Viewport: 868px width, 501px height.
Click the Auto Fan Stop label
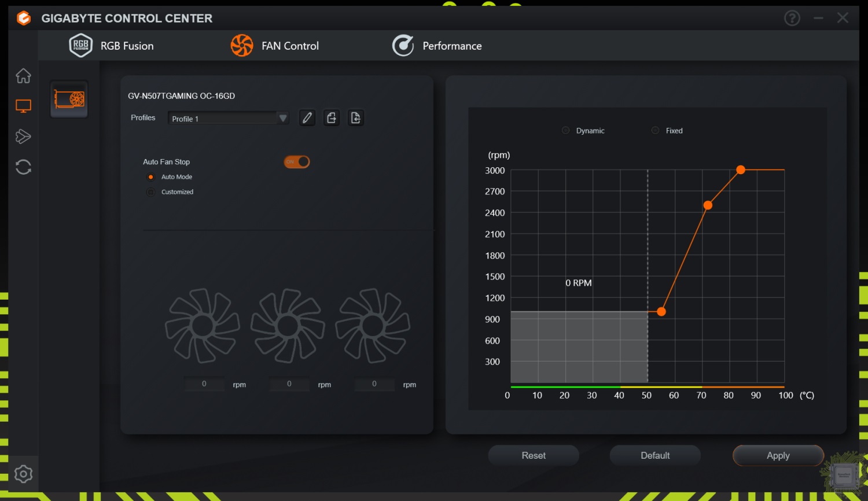[166, 162]
